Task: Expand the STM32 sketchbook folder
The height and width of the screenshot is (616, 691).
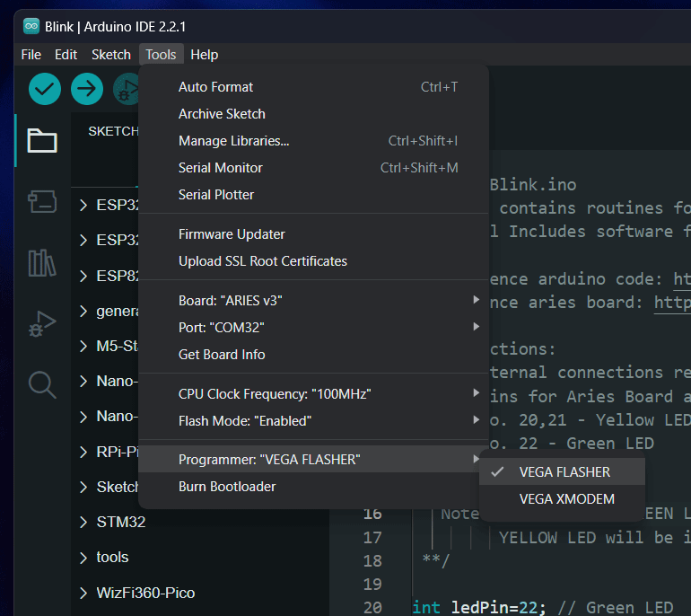Action: click(83, 522)
